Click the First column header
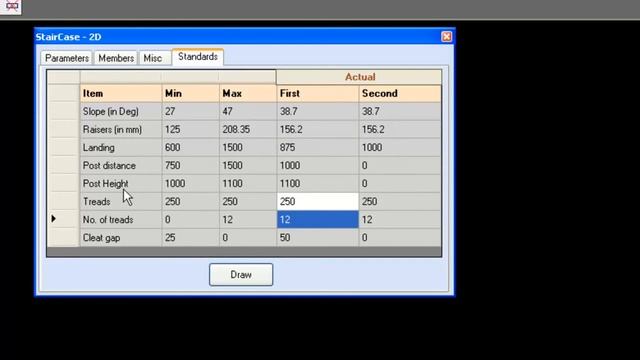This screenshot has width=640, height=360. pyautogui.click(x=318, y=93)
